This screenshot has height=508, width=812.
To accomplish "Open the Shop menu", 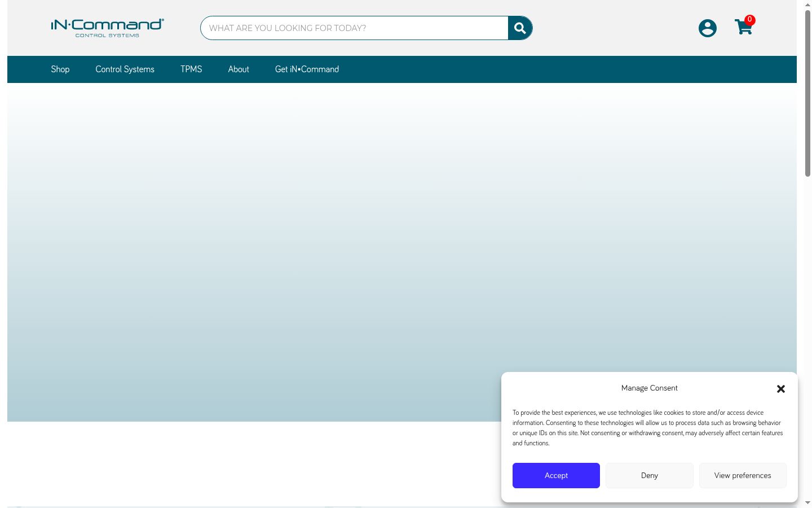I will (x=60, y=69).
